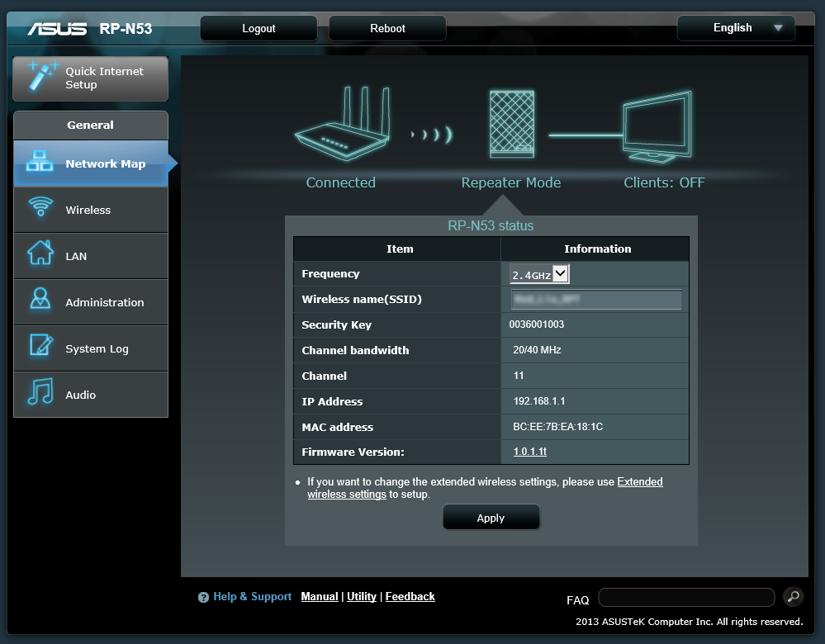Open the LAN menu item
The image size is (825, 644).
pyautogui.click(x=91, y=256)
